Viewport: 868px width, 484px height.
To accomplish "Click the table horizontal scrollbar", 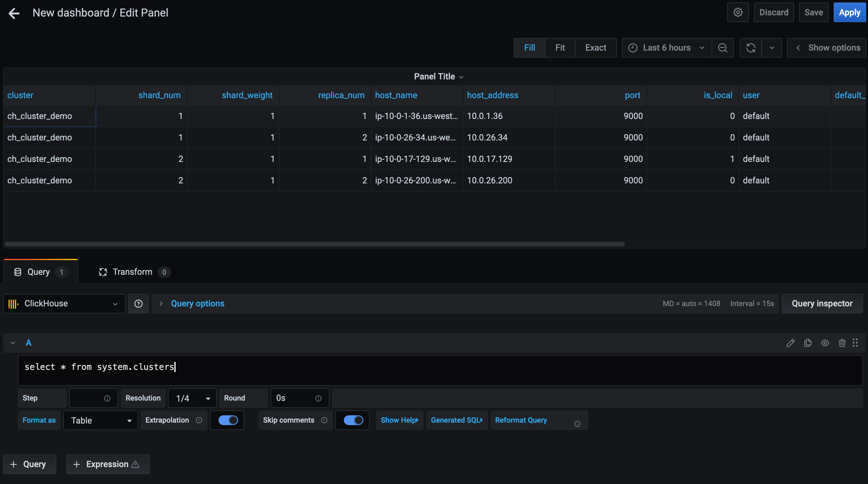I will [314, 244].
